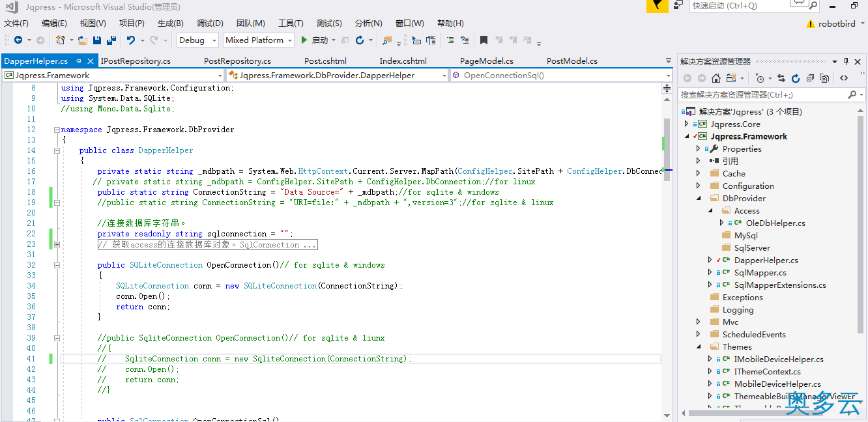The image size is (868, 422).
Task: Click the Home icon in Solution Explorer
Action: [716, 78]
